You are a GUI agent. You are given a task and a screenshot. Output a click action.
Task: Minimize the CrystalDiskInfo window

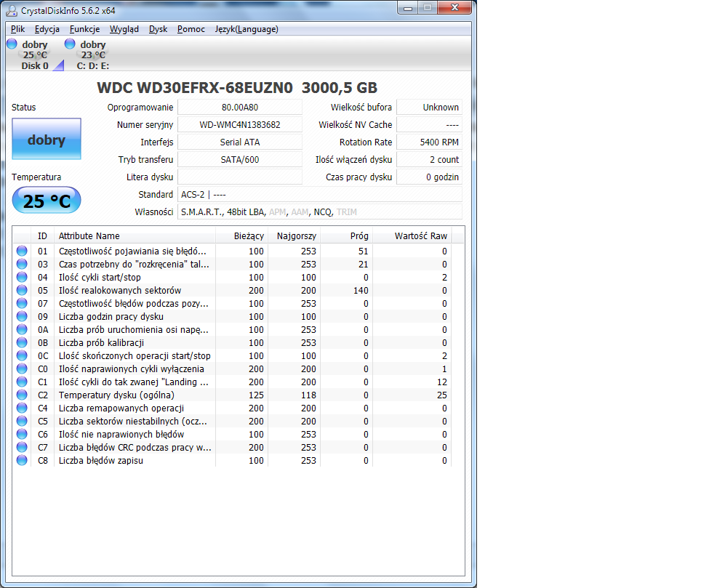click(x=408, y=8)
